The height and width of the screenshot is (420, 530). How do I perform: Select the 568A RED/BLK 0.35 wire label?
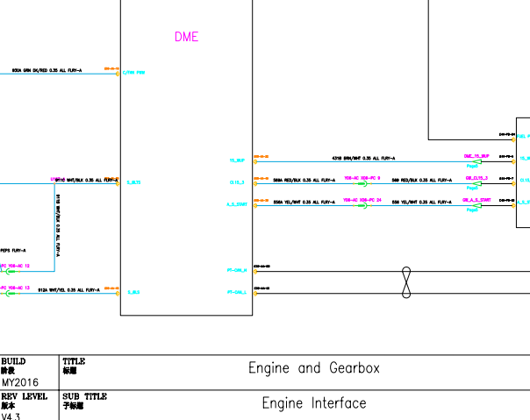pyautogui.click(x=304, y=180)
